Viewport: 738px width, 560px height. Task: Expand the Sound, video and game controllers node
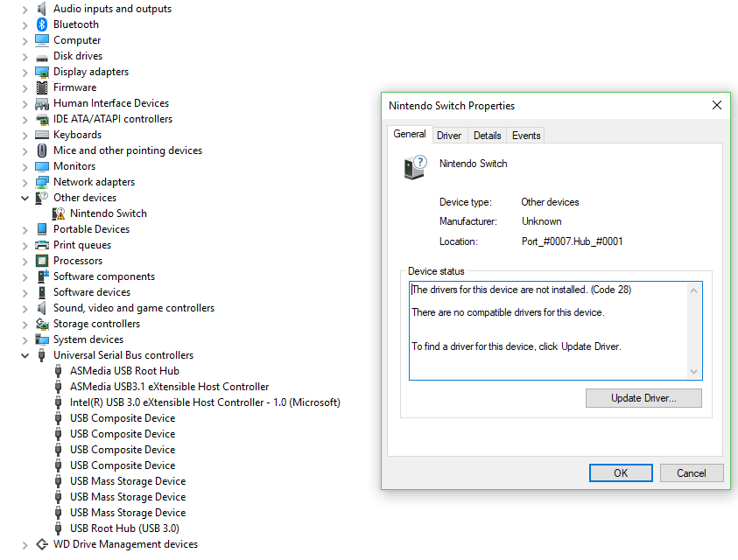pyautogui.click(x=25, y=309)
